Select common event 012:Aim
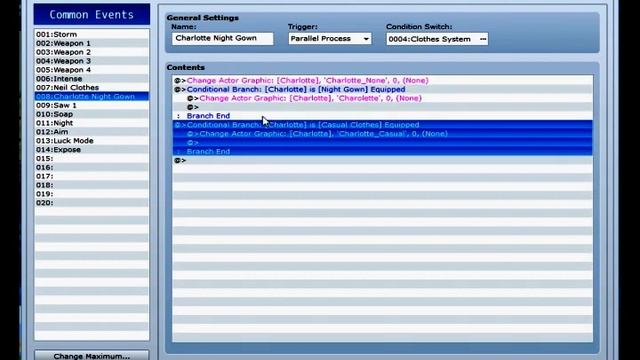640x360 pixels. coord(92,132)
